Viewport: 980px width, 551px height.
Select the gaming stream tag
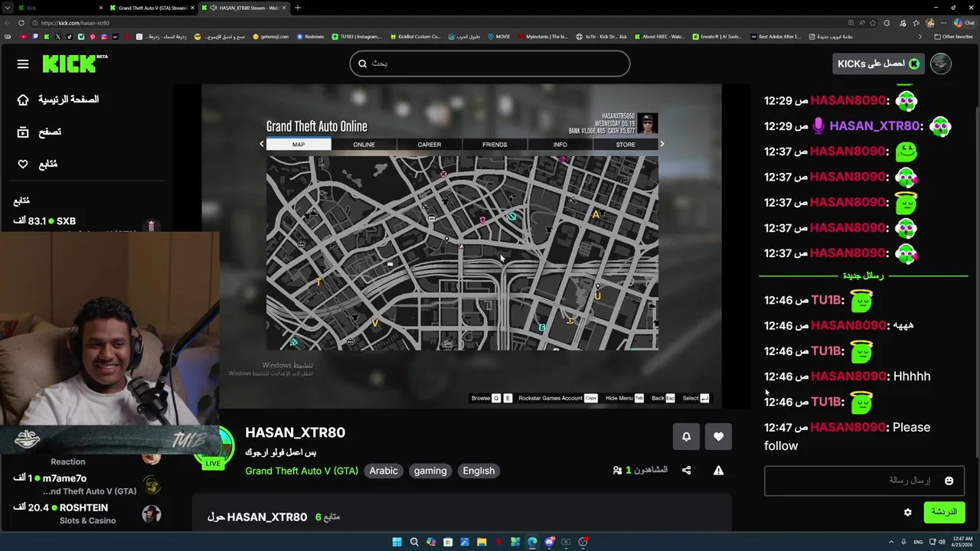[430, 471]
